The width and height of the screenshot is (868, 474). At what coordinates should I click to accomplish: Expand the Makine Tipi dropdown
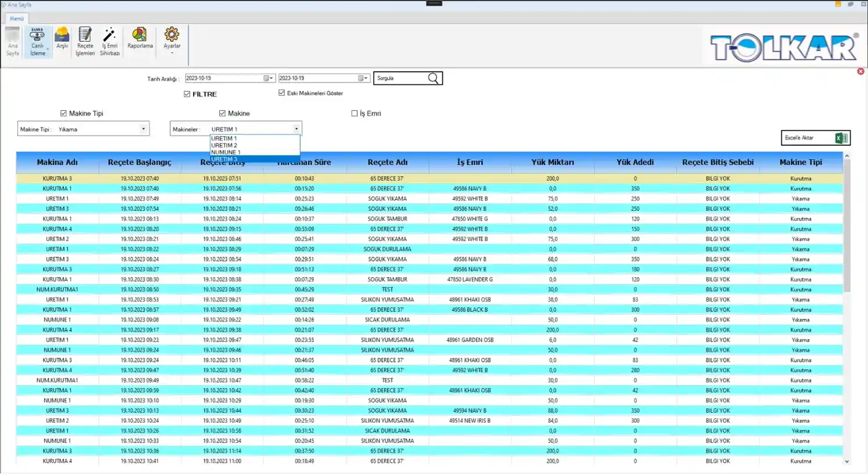(143, 129)
